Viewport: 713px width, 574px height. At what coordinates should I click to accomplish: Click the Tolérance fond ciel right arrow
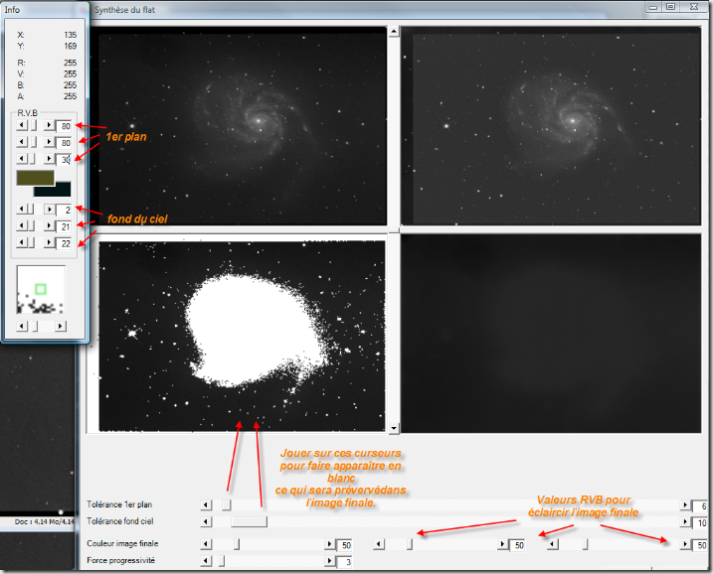click(x=684, y=522)
